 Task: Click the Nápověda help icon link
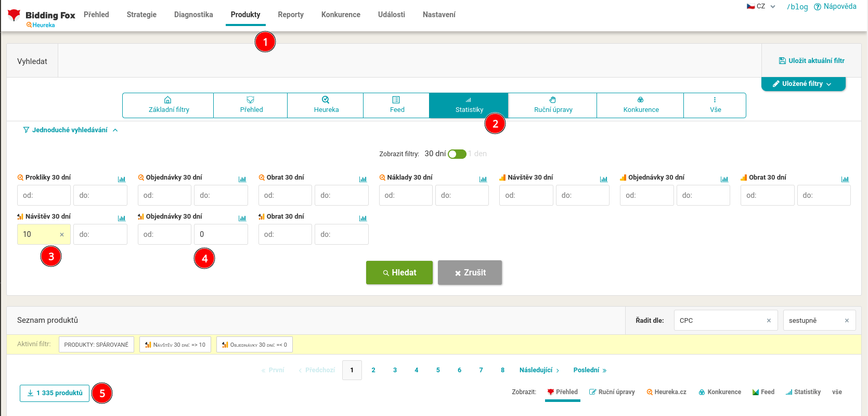(835, 7)
